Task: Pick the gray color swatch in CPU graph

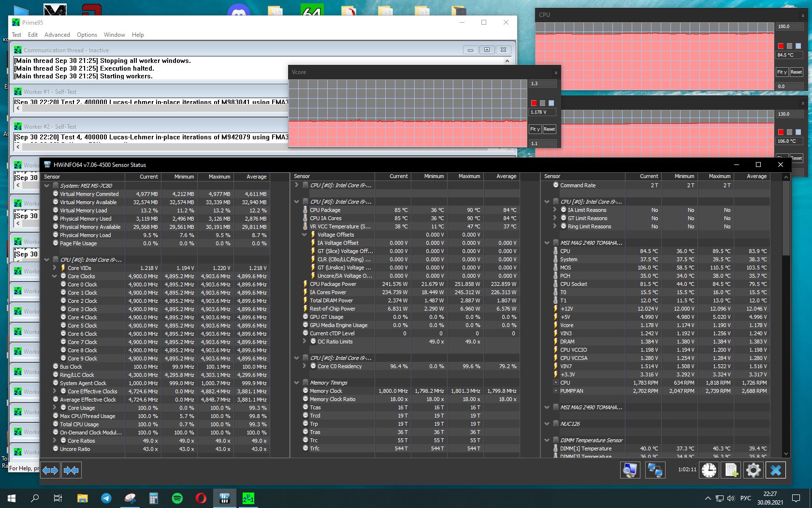Action: pos(789,46)
